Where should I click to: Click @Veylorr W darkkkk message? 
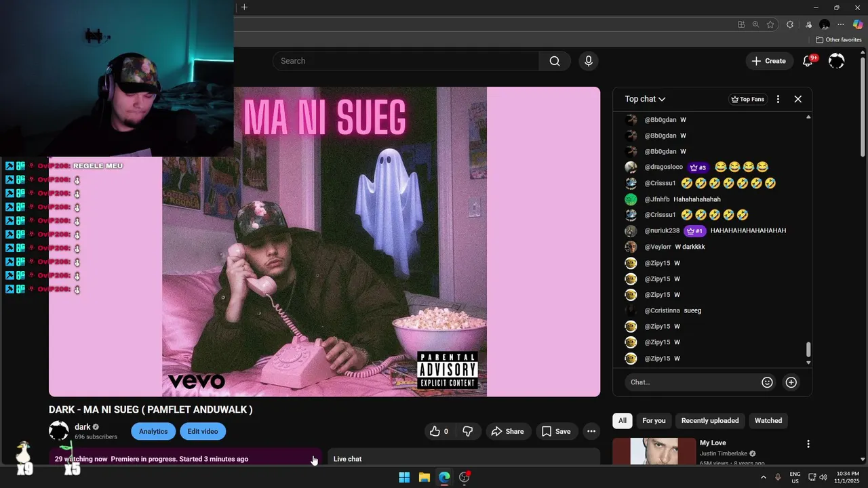(690, 247)
